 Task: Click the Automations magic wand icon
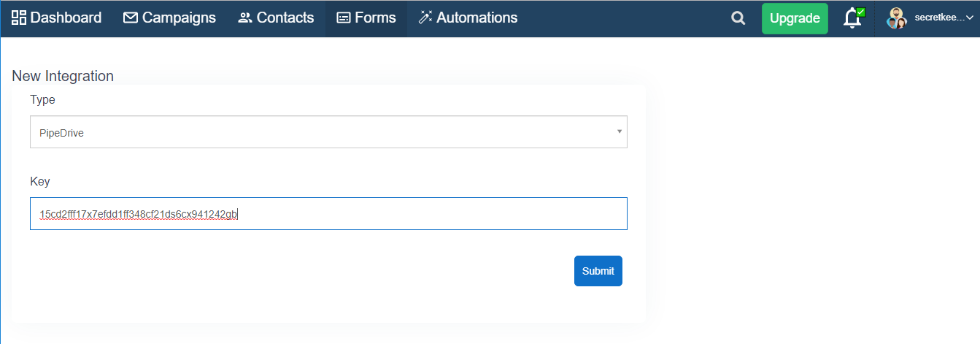(x=425, y=18)
